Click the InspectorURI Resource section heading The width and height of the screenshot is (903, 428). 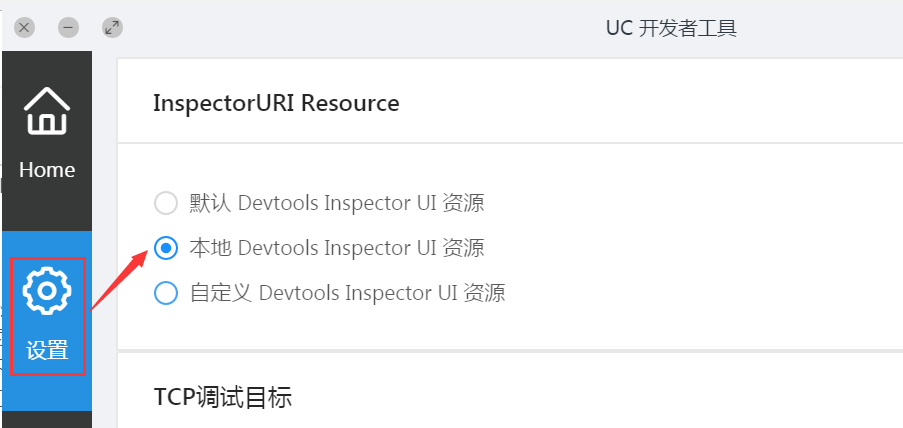(276, 102)
